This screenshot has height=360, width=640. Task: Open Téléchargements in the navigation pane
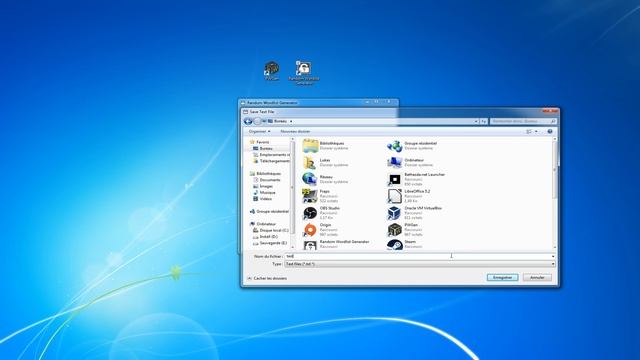271,161
